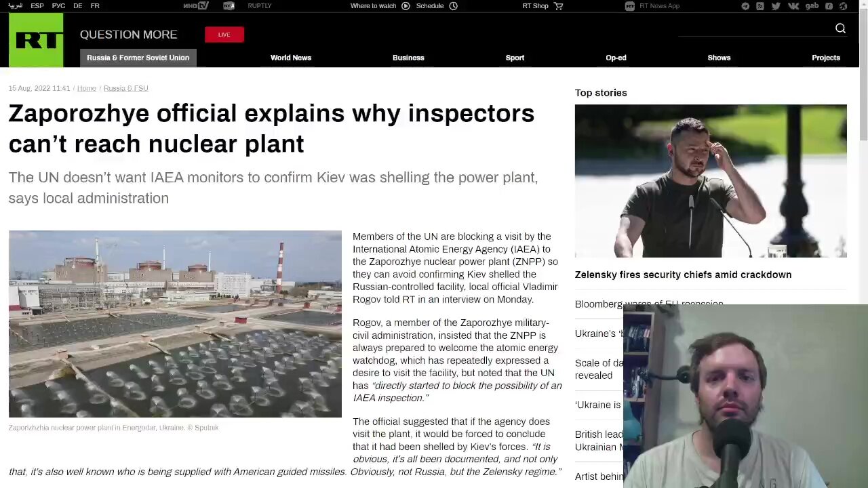Viewport: 868px width, 488px height.
Task: Click the Zaporozhye nuclear plant photo
Action: [175, 324]
